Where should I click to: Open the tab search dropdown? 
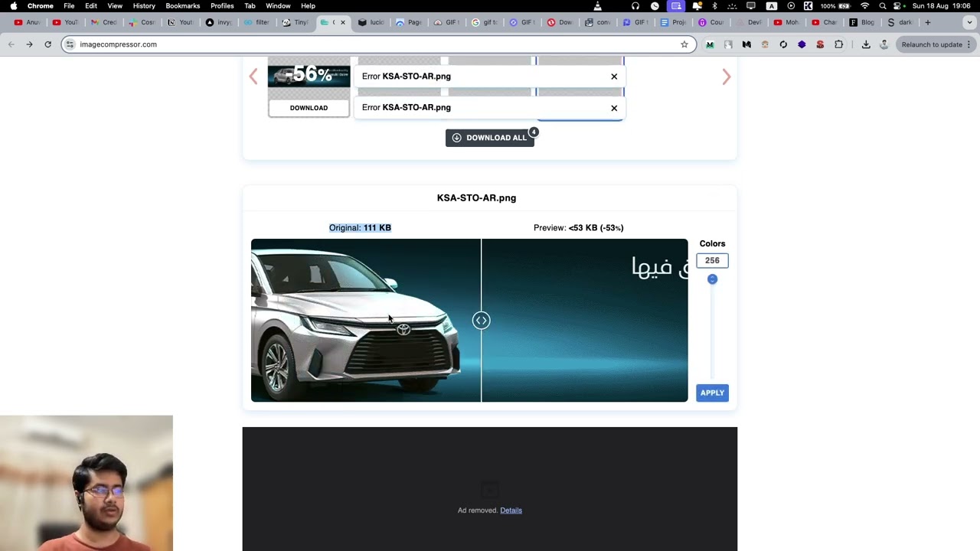(x=969, y=22)
